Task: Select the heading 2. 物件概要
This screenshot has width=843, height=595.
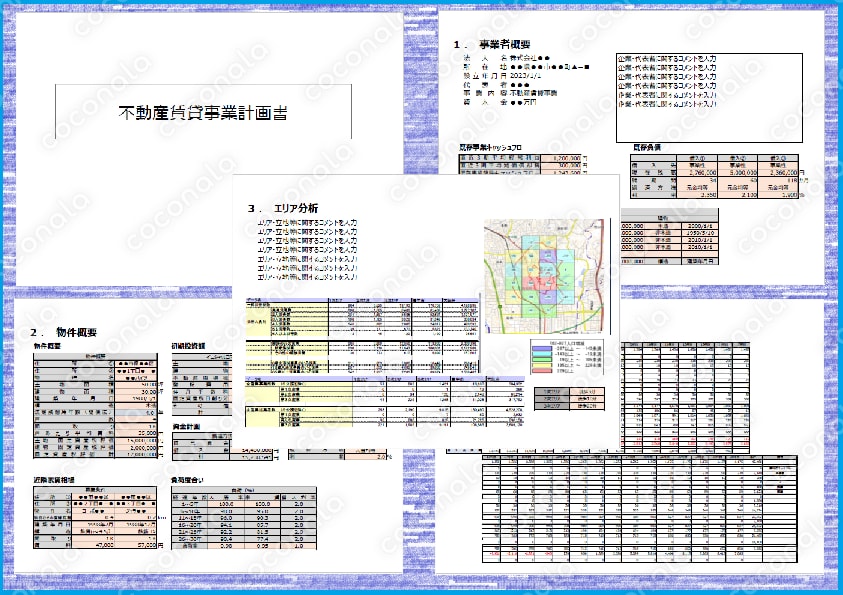Action: tap(63, 332)
